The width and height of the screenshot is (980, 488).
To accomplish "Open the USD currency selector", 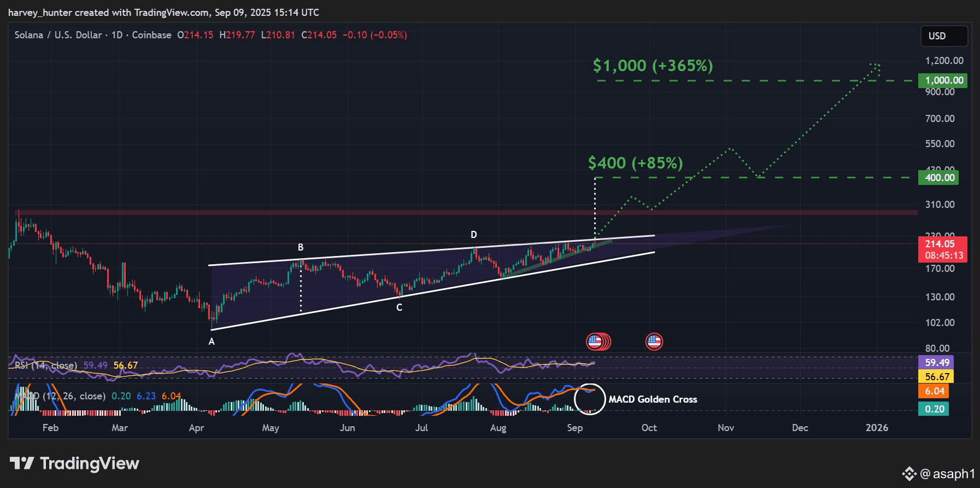I will pyautogui.click(x=944, y=36).
